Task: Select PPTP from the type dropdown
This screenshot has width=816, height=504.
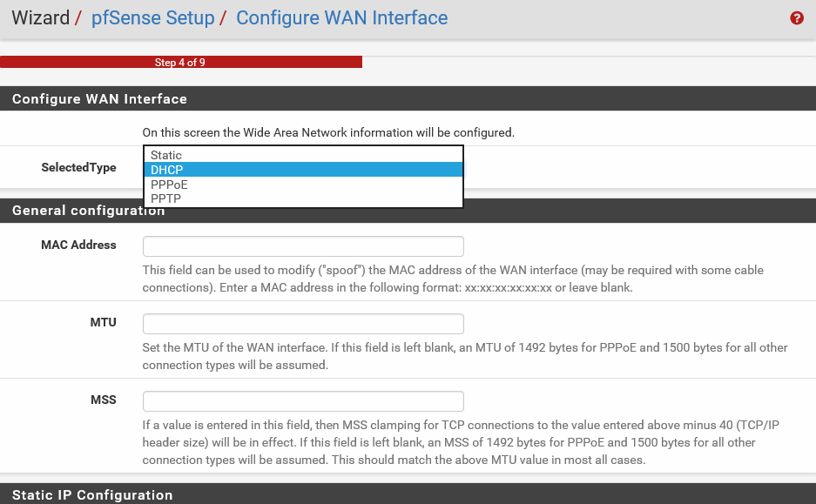Action: [303, 198]
